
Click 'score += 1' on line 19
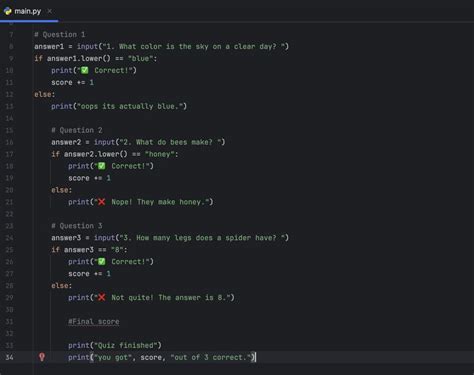point(89,178)
